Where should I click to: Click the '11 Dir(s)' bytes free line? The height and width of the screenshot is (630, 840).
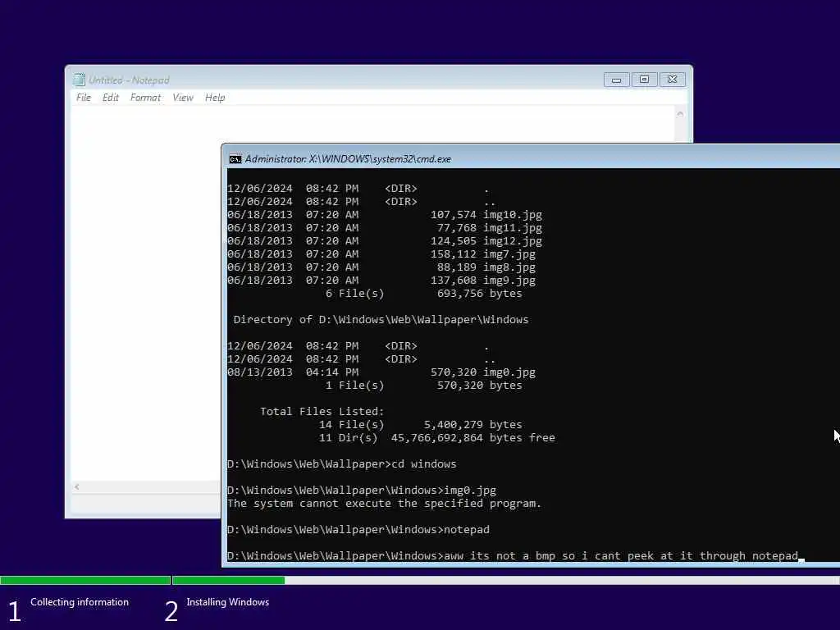point(437,438)
